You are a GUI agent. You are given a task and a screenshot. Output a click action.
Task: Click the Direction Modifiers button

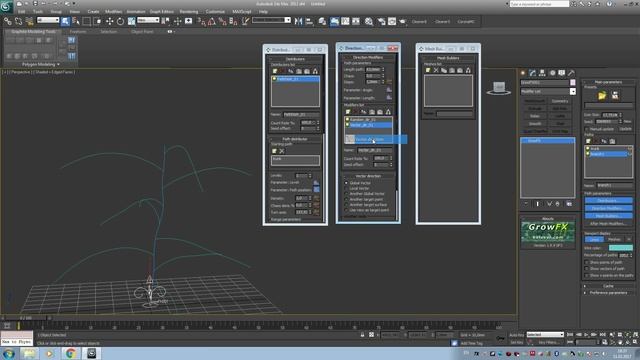(608, 208)
